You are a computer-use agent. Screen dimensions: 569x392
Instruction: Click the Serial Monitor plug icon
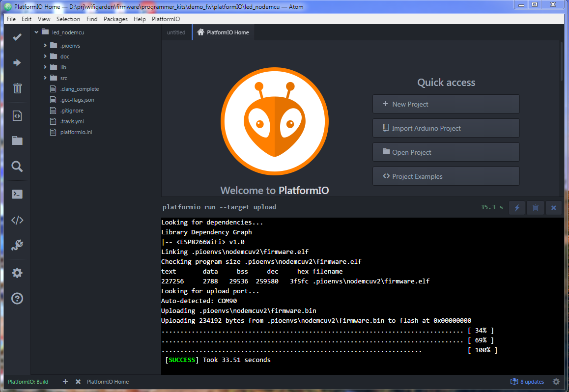click(17, 245)
